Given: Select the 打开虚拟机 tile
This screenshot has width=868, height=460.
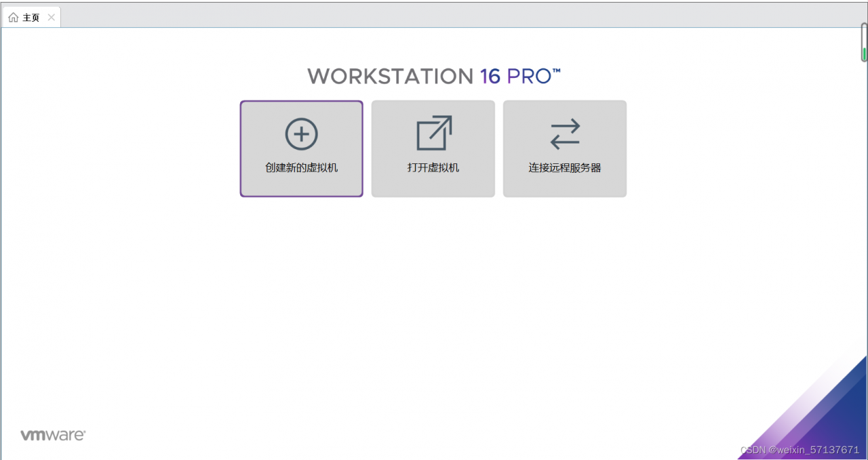Looking at the screenshot, I should (433, 149).
